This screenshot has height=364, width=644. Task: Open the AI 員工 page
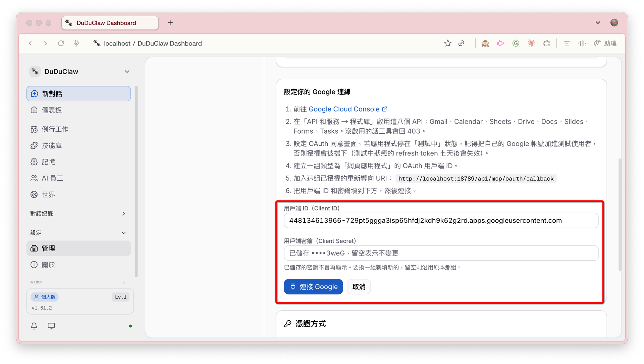tap(78, 178)
